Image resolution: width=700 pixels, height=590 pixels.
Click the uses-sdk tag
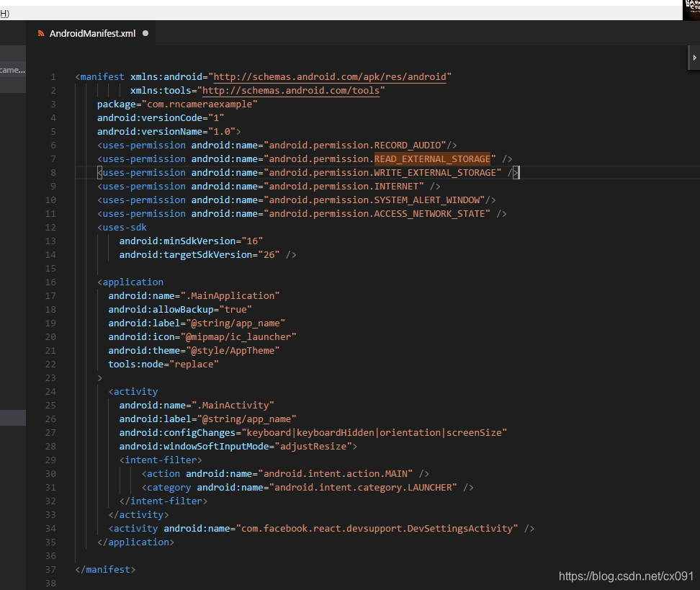[x=122, y=228]
